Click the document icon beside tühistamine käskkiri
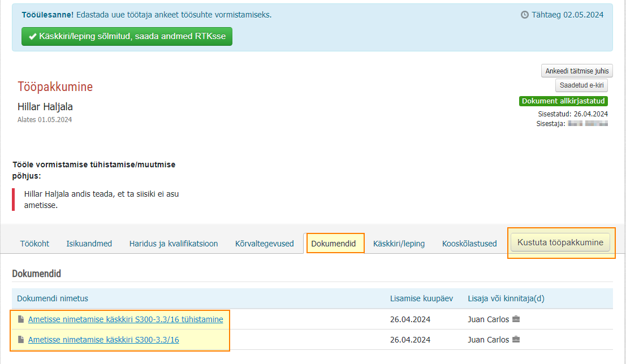 [21, 319]
